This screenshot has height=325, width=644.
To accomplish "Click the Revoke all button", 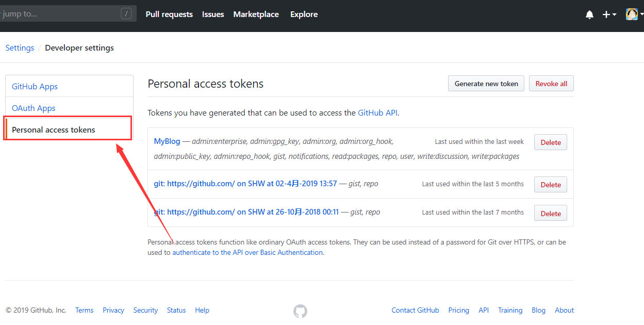I will coord(551,84).
